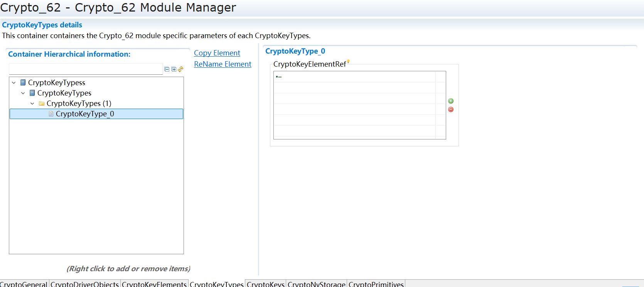This screenshot has width=644, height=287.
Task: Select first row in CryptoKeyElementRef list
Action: 354,77
